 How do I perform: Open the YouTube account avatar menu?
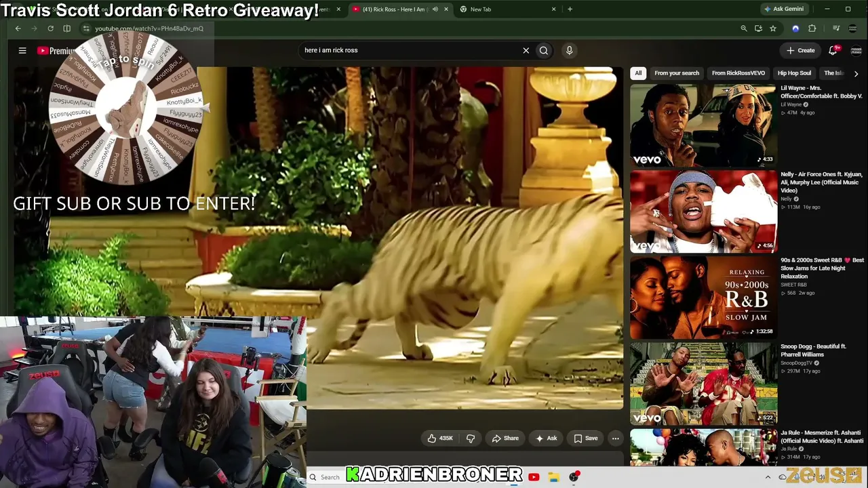click(856, 50)
